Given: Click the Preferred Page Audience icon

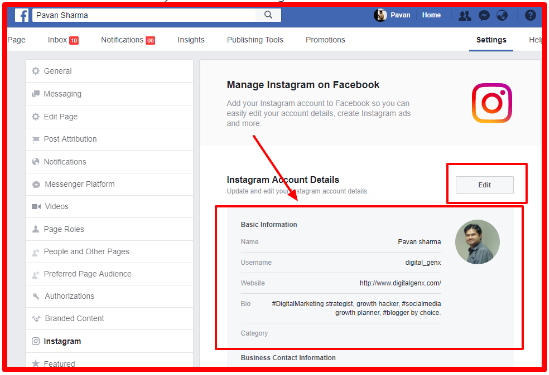Looking at the screenshot, I should click(35, 275).
